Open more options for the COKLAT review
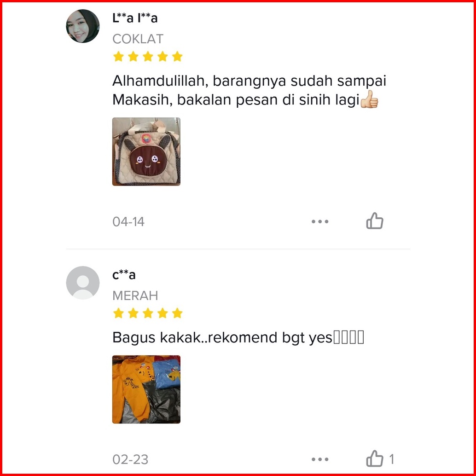 (x=320, y=221)
